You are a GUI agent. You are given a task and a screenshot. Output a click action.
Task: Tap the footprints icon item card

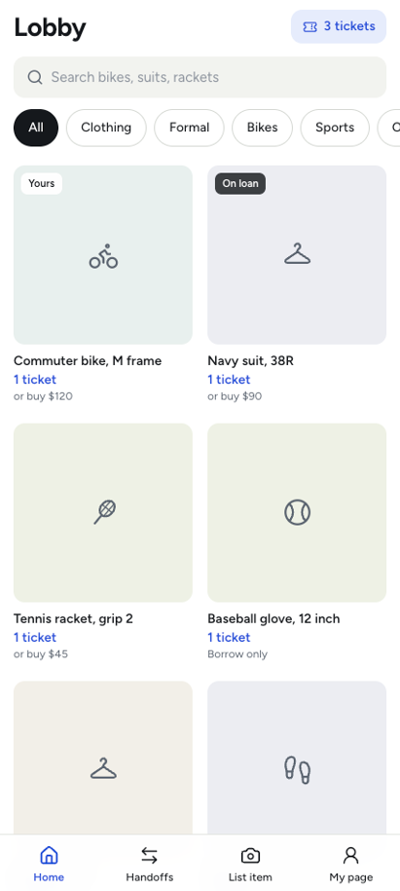click(x=297, y=770)
